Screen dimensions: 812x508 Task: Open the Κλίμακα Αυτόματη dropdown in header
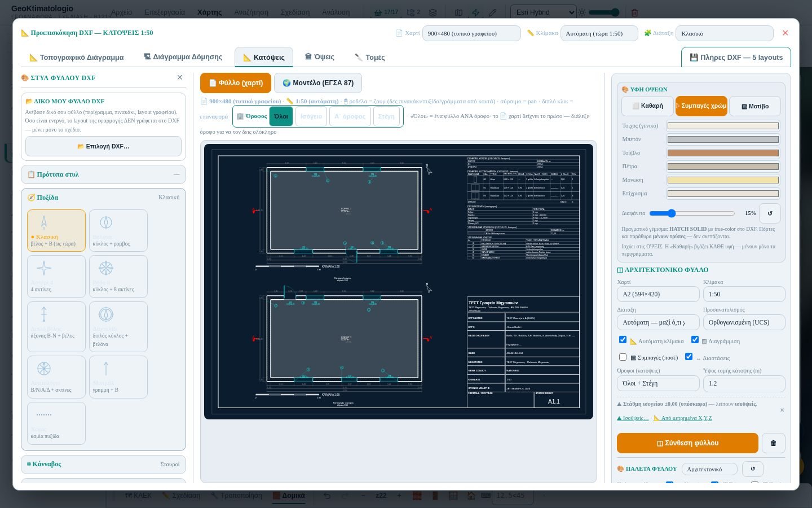(599, 33)
